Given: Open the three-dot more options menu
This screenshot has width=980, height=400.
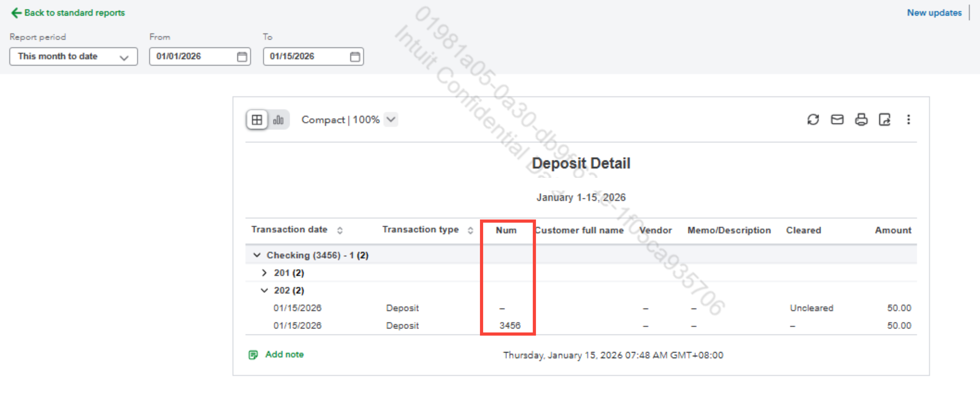Looking at the screenshot, I should click(x=908, y=120).
